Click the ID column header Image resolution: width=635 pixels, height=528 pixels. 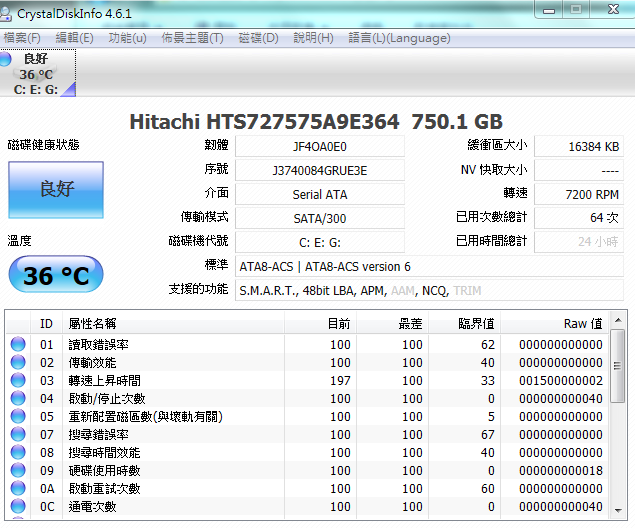46,324
